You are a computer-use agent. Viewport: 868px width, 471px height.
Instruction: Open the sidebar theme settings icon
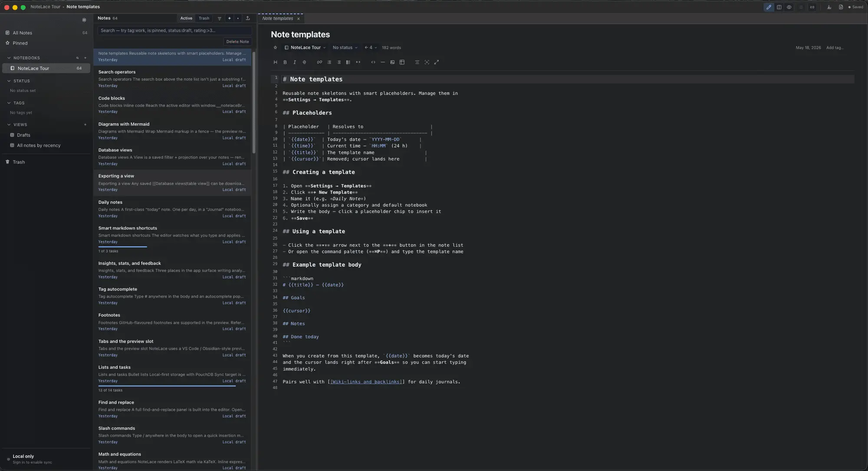click(x=84, y=20)
